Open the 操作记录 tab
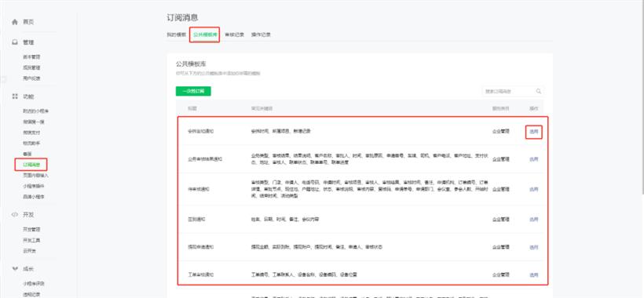Image resolution: width=644 pixels, height=298 pixels. click(x=261, y=35)
